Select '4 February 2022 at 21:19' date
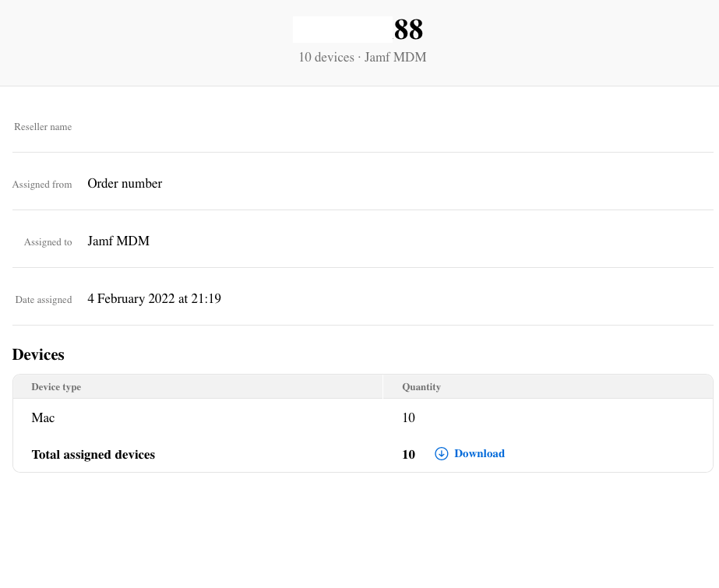The height and width of the screenshot is (588, 719). point(154,299)
